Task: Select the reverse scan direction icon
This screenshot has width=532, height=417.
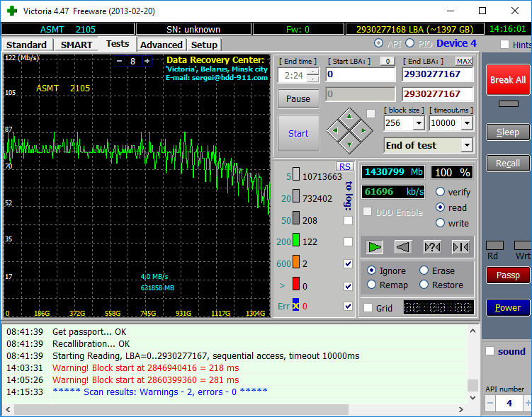Action: click(402, 247)
